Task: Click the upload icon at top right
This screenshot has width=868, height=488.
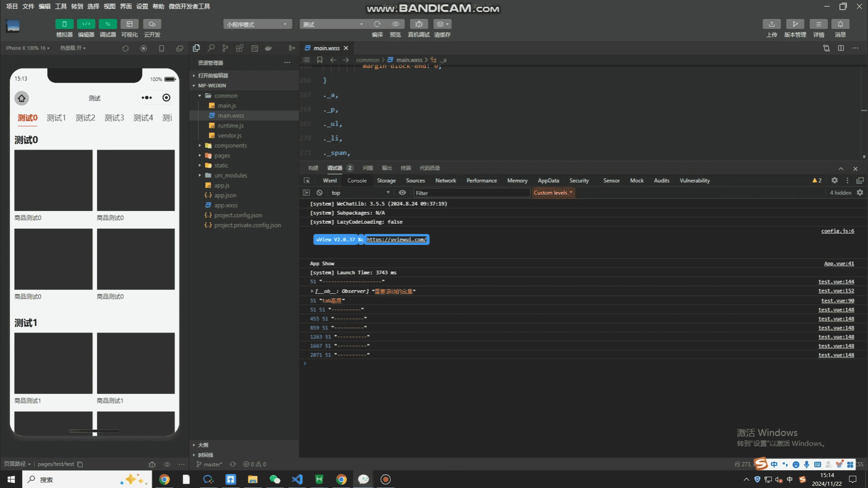Action: tap(772, 24)
